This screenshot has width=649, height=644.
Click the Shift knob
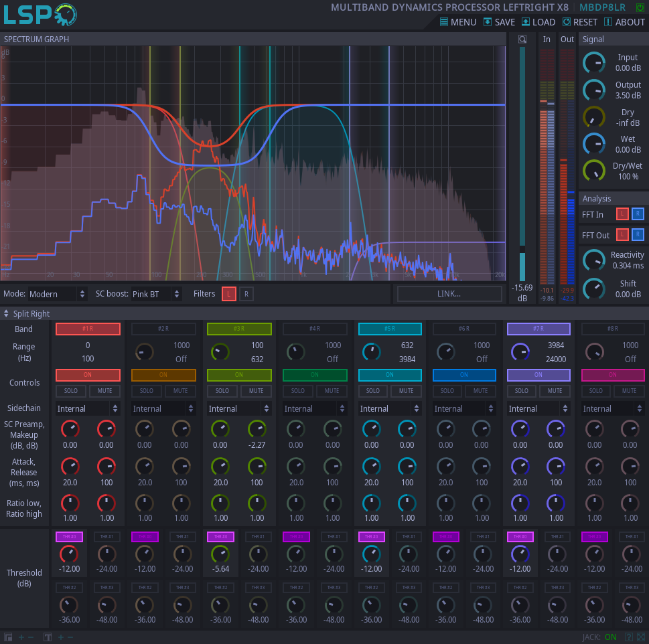click(594, 289)
